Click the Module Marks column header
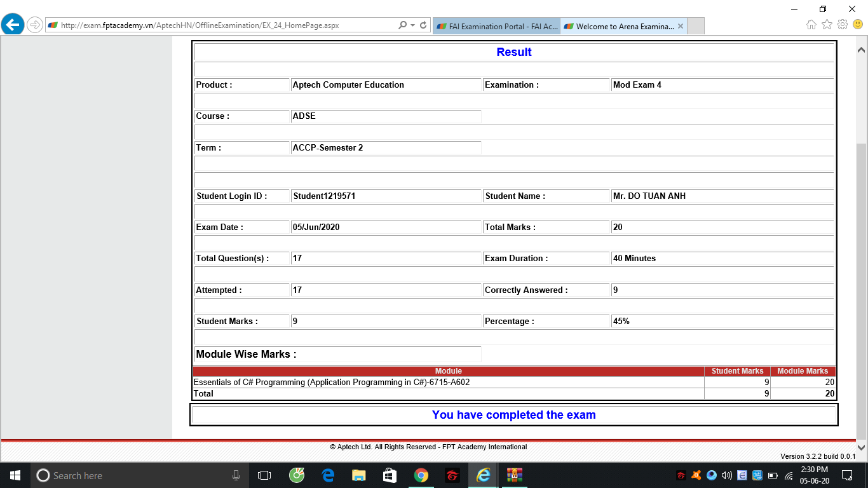Image resolution: width=868 pixels, height=488 pixels. (x=803, y=371)
